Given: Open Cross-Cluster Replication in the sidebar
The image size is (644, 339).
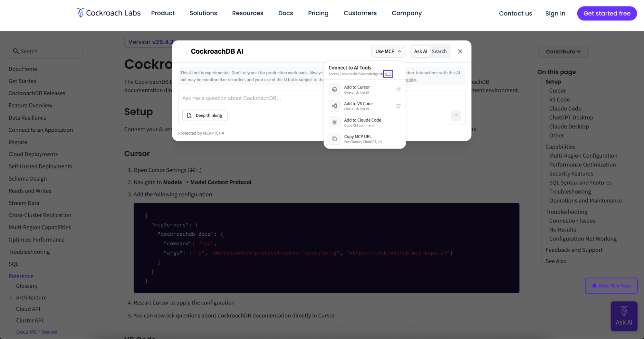Looking at the screenshot, I should pyautogui.click(x=40, y=215).
